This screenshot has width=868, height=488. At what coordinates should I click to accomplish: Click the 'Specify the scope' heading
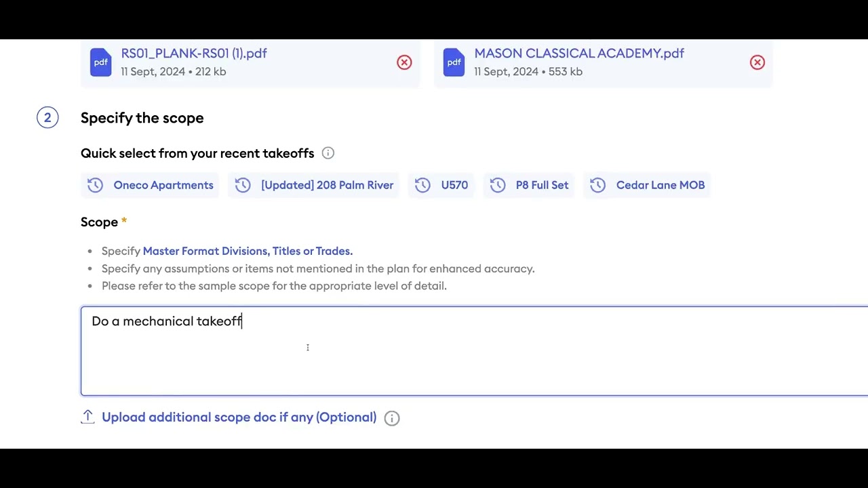click(x=142, y=118)
